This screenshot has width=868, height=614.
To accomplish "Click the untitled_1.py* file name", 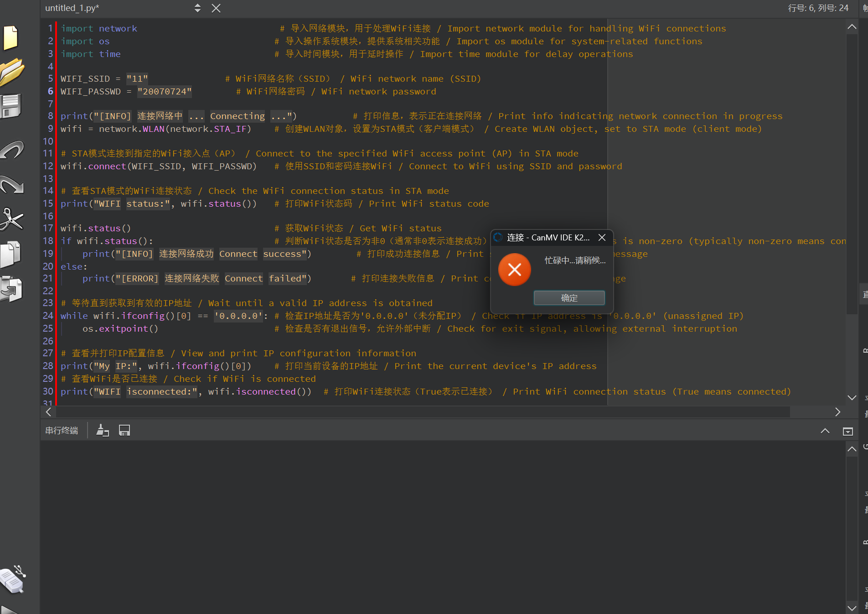I will coord(72,8).
